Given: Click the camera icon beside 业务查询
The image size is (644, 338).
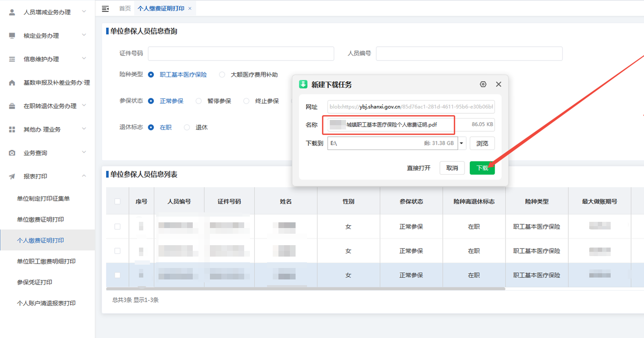Looking at the screenshot, I should point(12,153).
